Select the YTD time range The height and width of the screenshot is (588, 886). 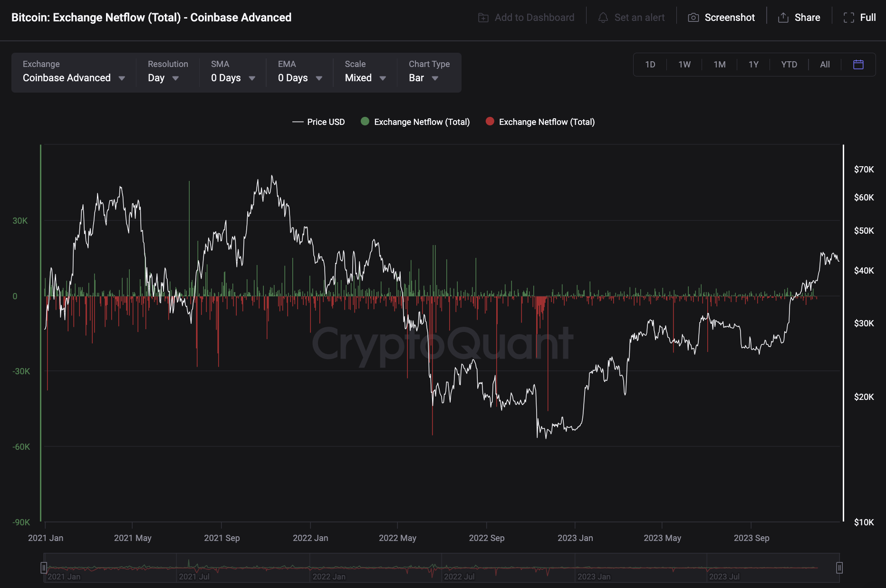coord(789,65)
